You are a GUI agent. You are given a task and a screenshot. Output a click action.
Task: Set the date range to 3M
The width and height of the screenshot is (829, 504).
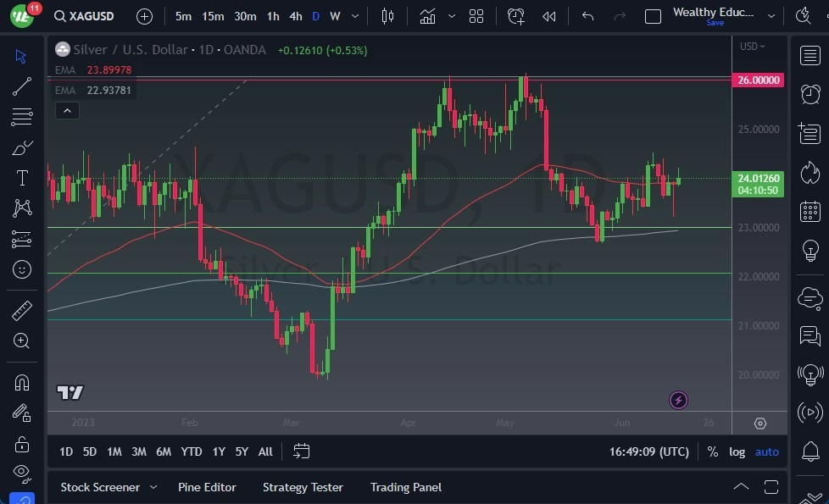(138, 451)
